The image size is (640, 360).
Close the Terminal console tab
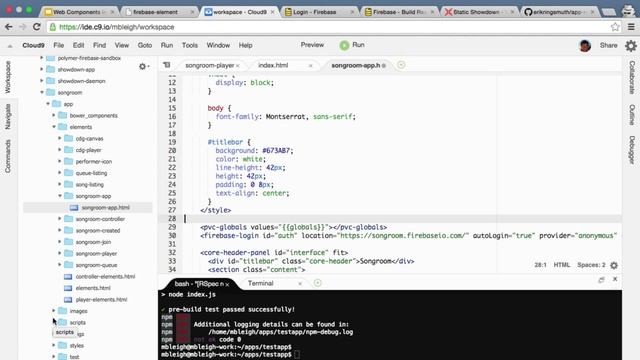(x=300, y=284)
